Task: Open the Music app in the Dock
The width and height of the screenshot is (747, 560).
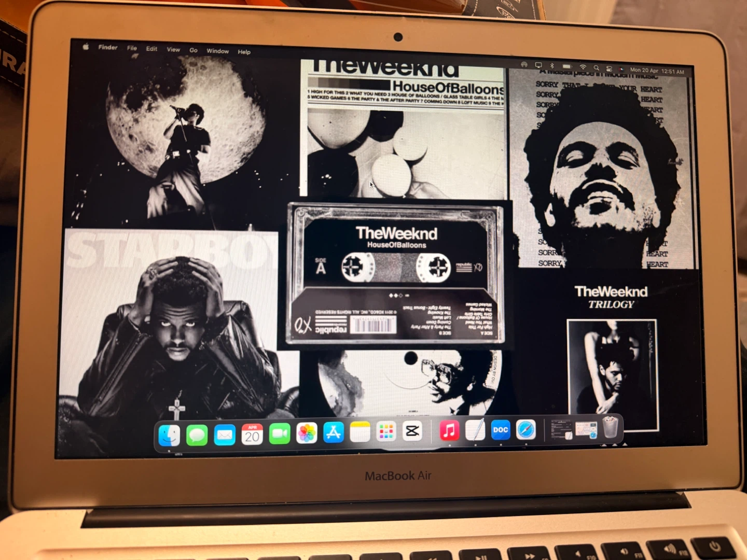Action: 449,430
